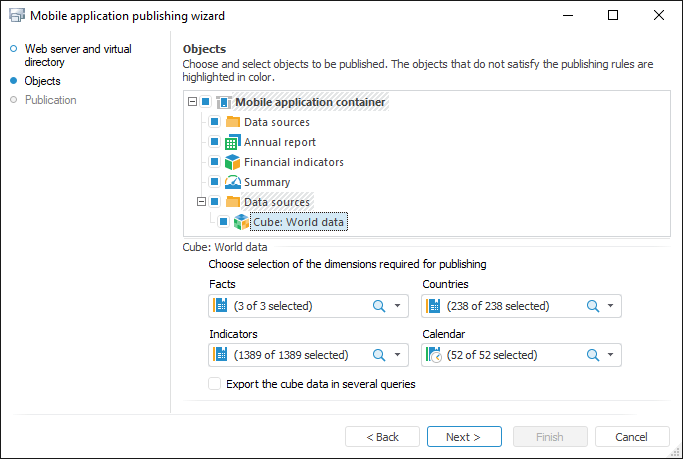Enable Export the cube data in several queries
The width and height of the screenshot is (683, 459).
click(215, 384)
